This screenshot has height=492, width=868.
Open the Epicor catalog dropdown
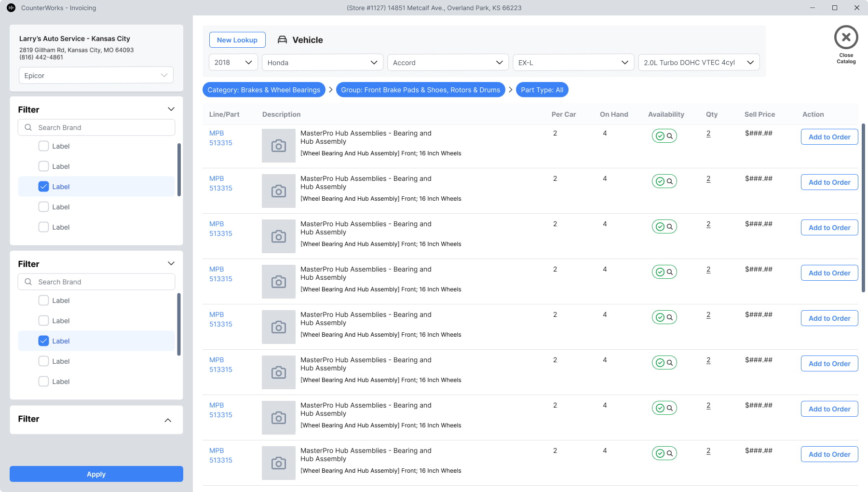96,75
